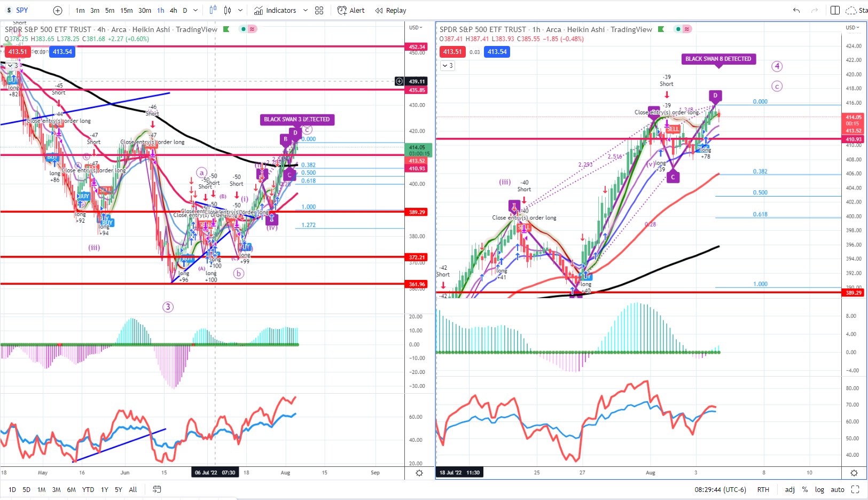Click the BLACK SWAN 8 DETECTED label
Image resolution: width=868 pixels, height=500 pixels.
(x=718, y=59)
